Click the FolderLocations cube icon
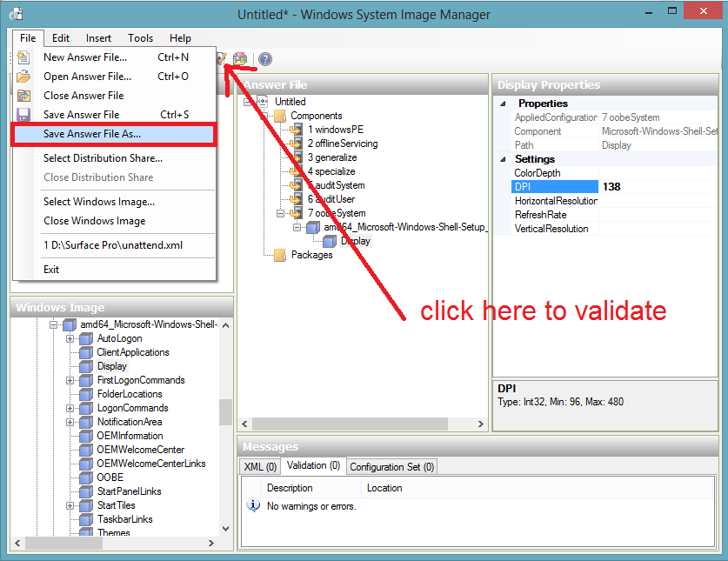 click(x=86, y=394)
